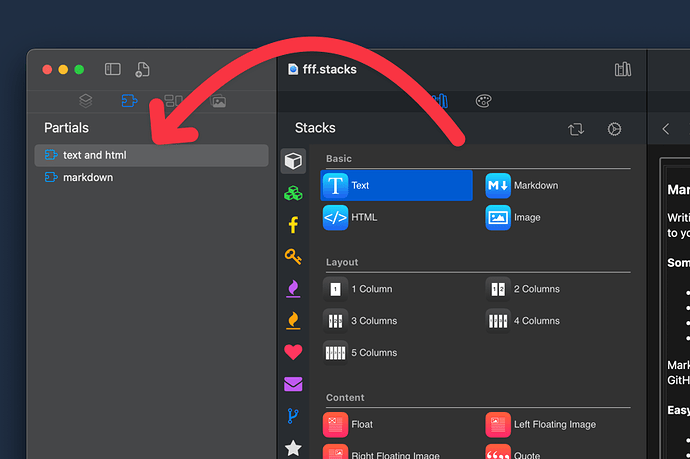
Task: Select the Text stack
Action: [x=396, y=185]
